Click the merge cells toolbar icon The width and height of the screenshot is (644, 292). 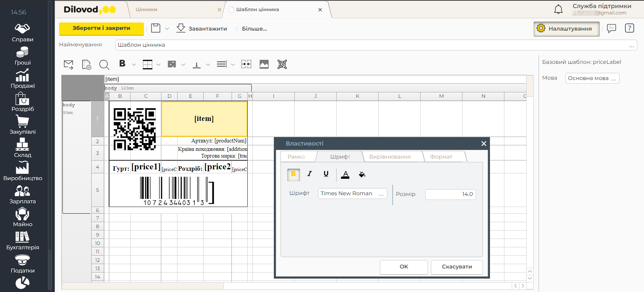(x=246, y=64)
